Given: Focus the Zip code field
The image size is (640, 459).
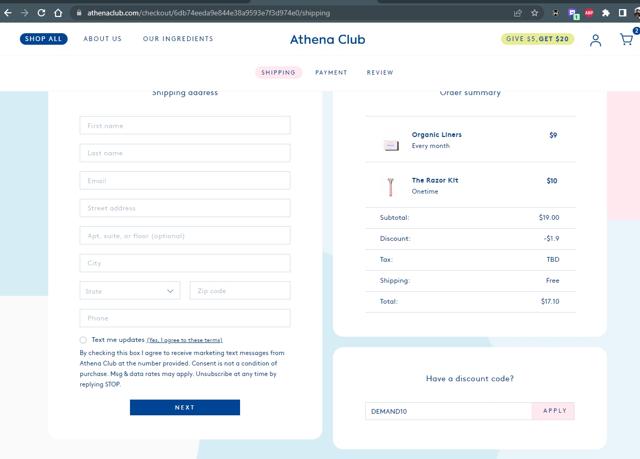Looking at the screenshot, I should pyautogui.click(x=240, y=291).
